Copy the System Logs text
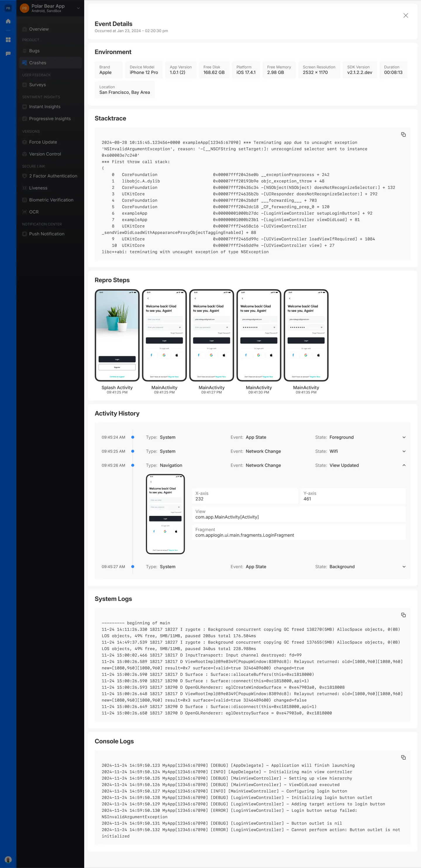 [403, 615]
